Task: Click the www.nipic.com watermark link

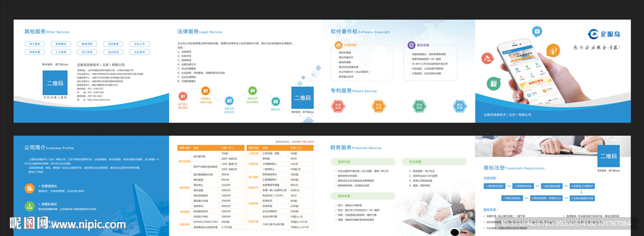Action: [88, 225]
